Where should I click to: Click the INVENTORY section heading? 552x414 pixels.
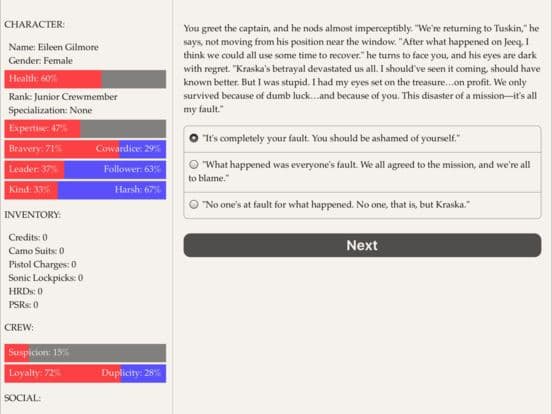(32, 215)
